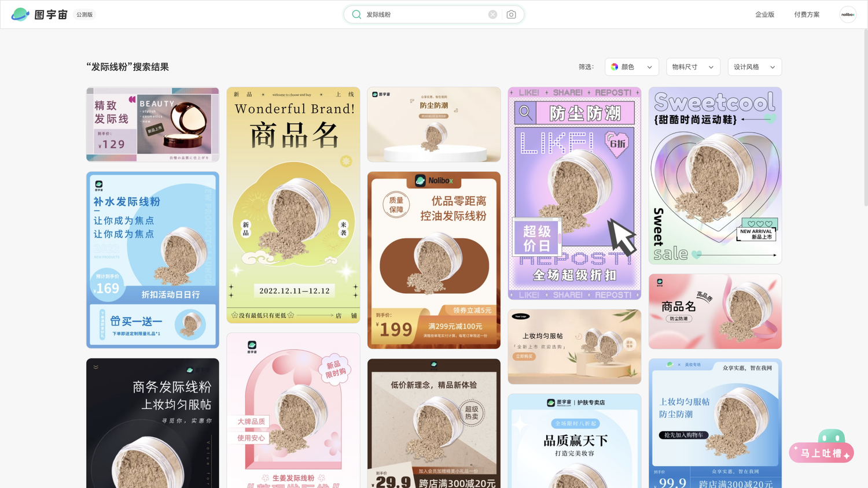868x488 pixels.
Task: Click the 图宇宙 planet logo
Action: point(20,14)
